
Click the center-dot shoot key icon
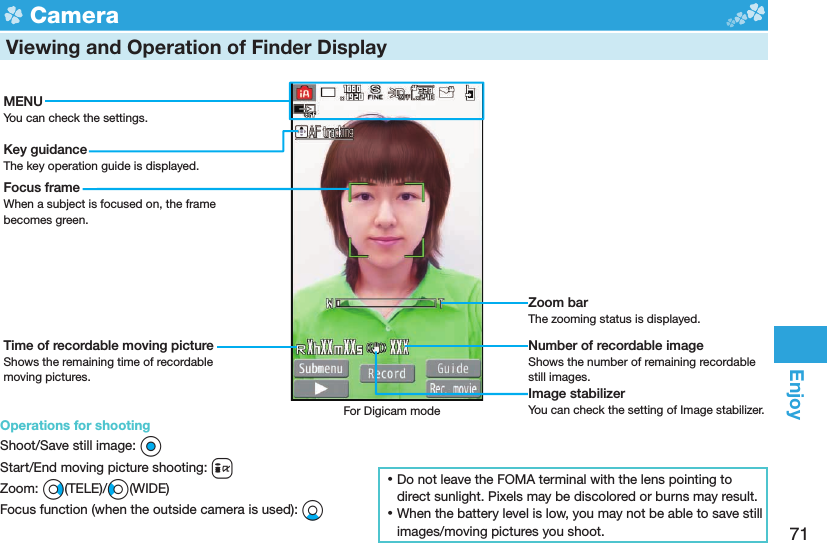(x=151, y=447)
